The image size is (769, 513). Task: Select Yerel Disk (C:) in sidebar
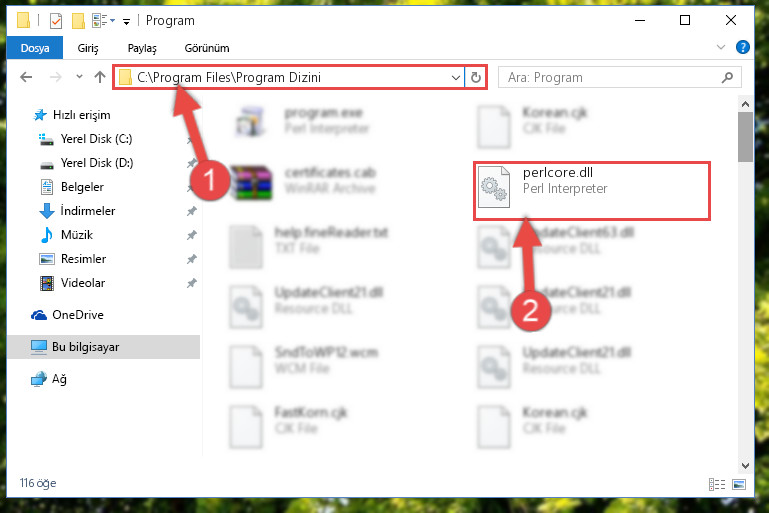[x=96, y=139]
